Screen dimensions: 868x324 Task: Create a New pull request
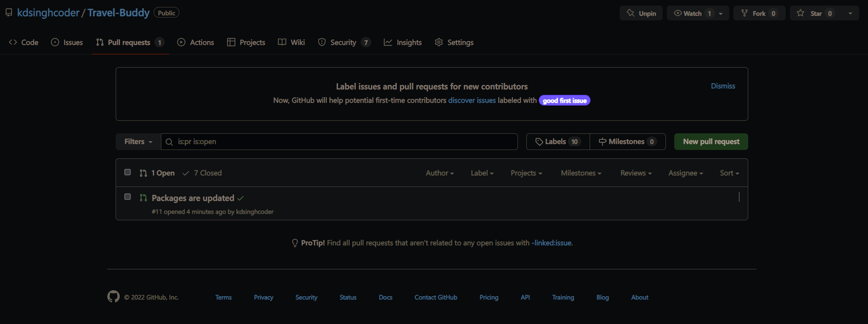click(711, 142)
